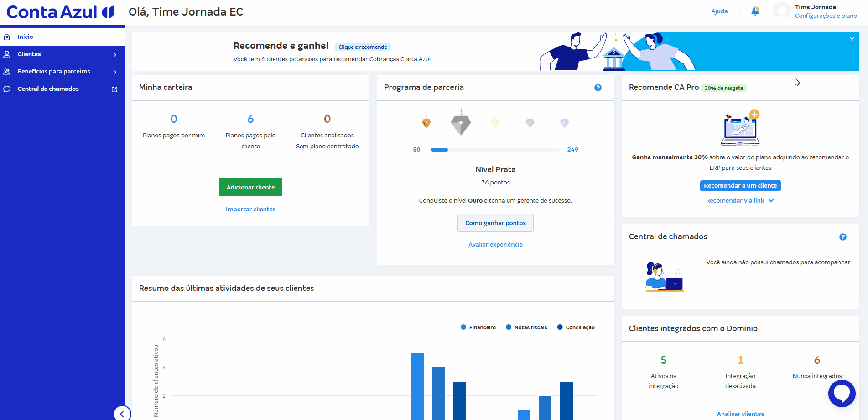Toggle Notas fiscais legend series
This screenshot has height=420, width=868.
(x=526, y=327)
